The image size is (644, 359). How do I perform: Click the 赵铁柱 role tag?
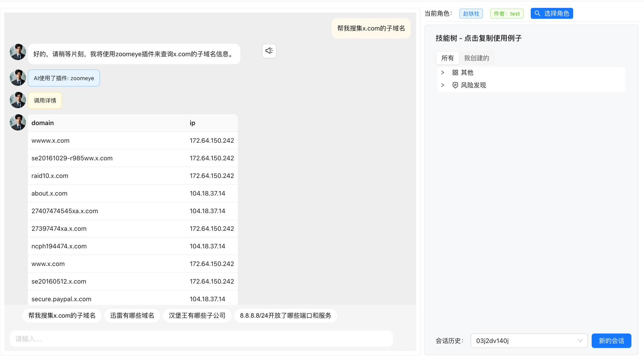tap(471, 13)
